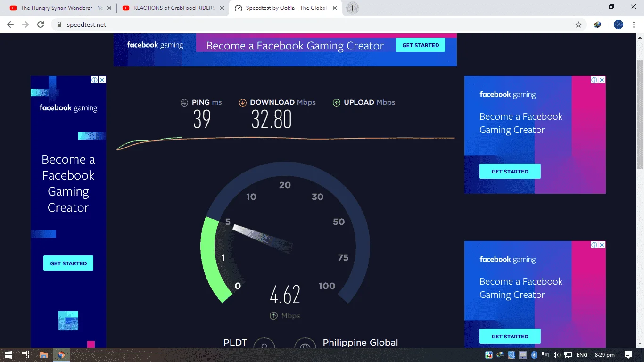
Task: Close The Hungry Syrian Wanderer tab
Action: pyautogui.click(x=108, y=8)
